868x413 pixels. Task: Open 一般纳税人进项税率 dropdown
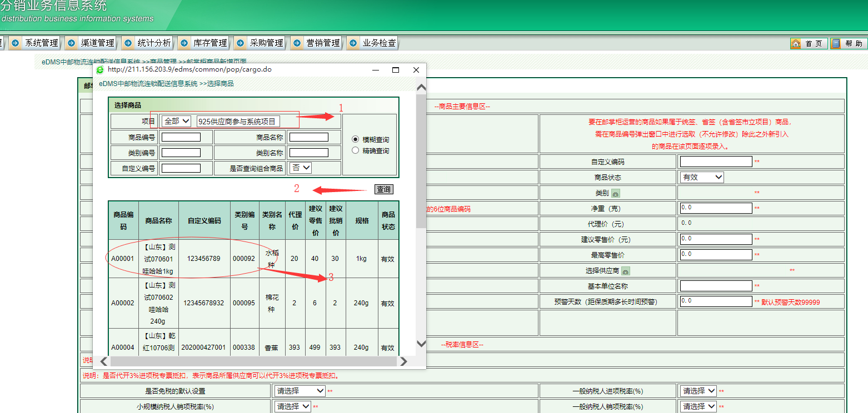click(x=699, y=391)
